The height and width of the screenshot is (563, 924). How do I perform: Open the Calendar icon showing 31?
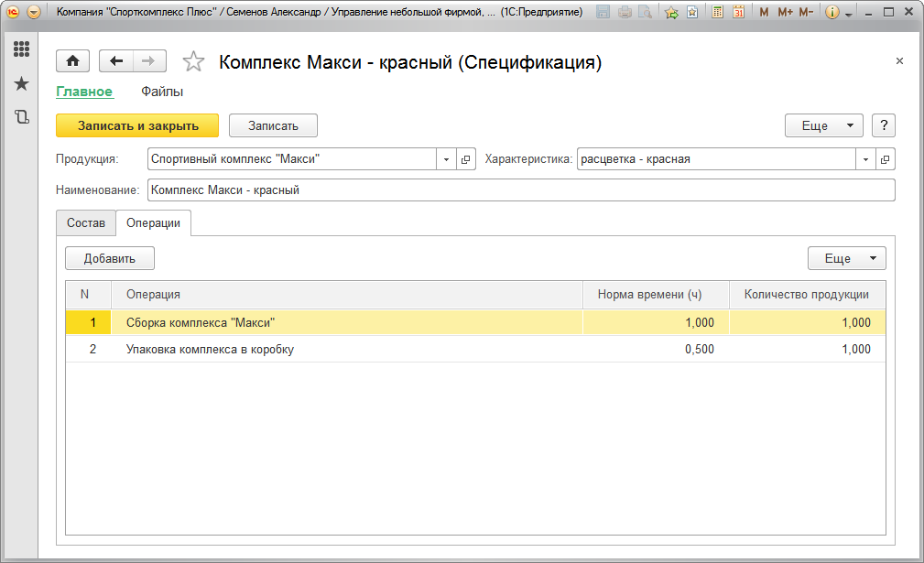click(x=738, y=12)
